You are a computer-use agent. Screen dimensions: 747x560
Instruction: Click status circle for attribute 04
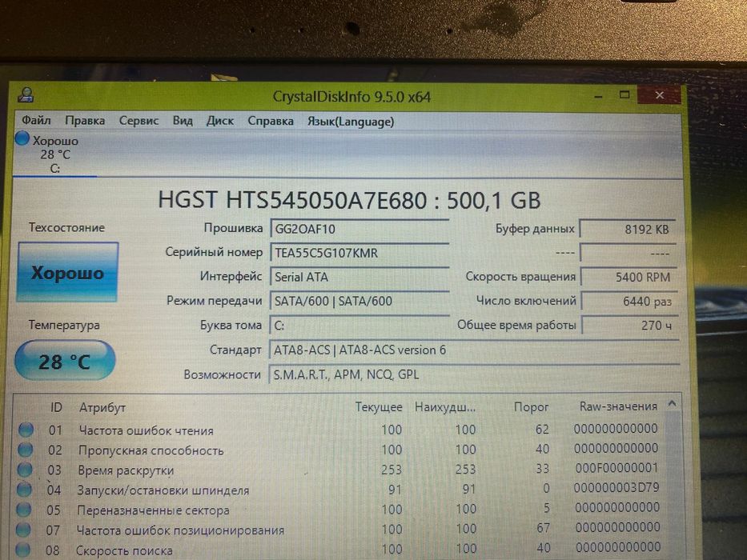pos(24,489)
